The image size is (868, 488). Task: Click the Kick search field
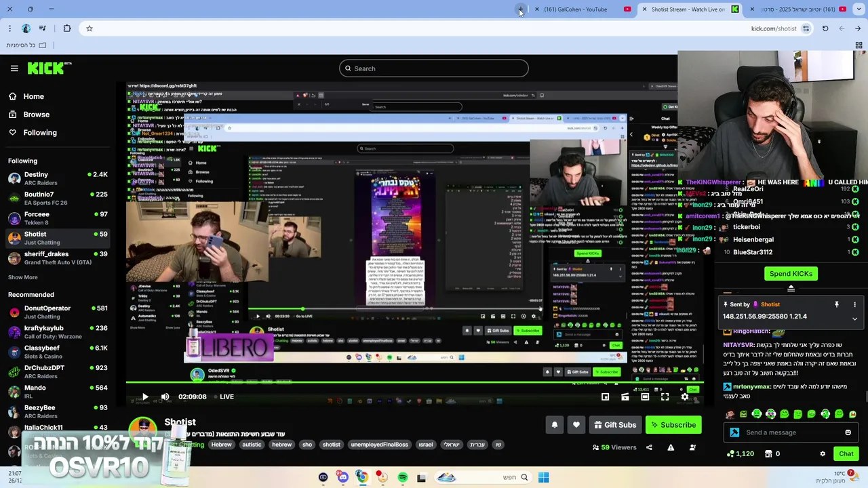pyautogui.click(x=434, y=68)
